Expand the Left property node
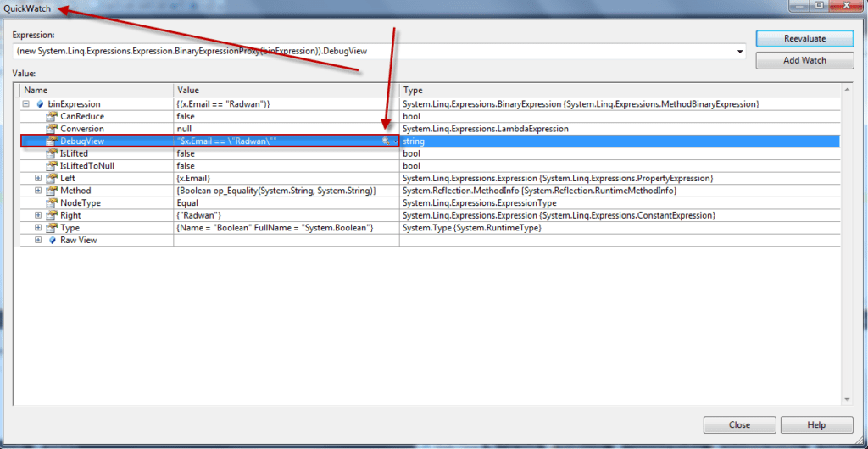 [38, 179]
